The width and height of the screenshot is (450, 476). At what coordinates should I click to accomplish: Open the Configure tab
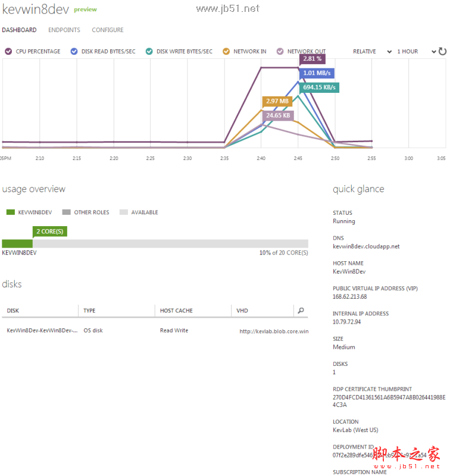(108, 30)
